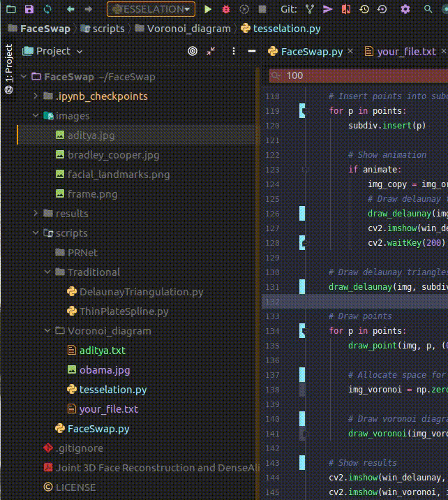
Task: Open search history via magnifier in find bar
Action: coord(276,75)
